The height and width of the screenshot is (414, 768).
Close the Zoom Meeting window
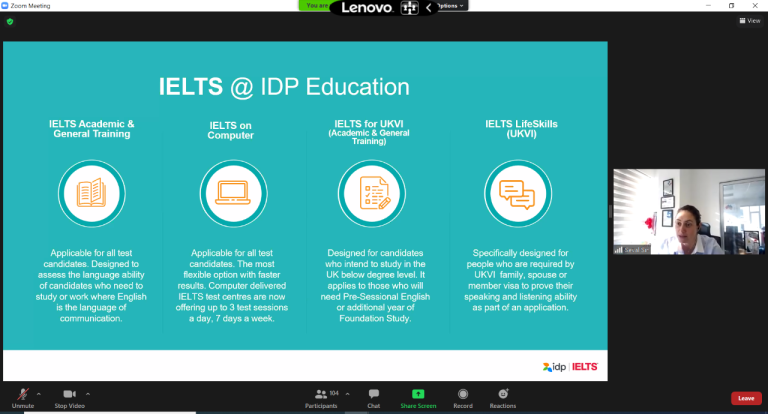(x=755, y=5)
